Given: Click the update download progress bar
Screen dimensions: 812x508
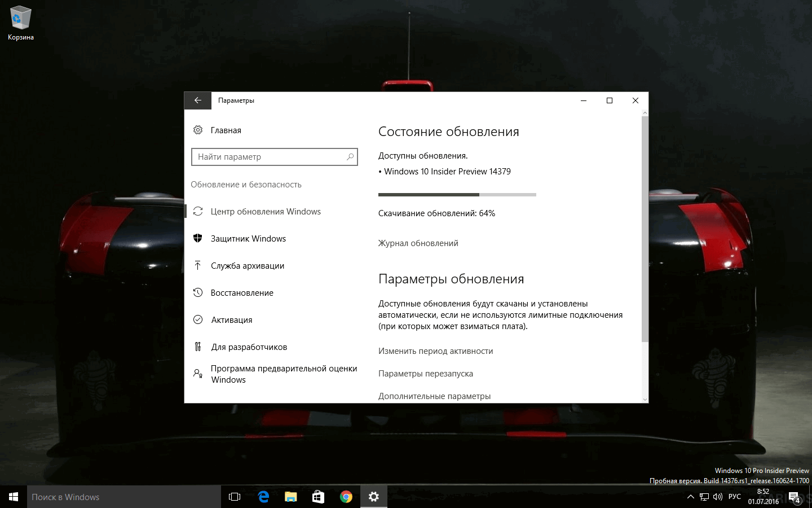Looking at the screenshot, I should coord(457,194).
